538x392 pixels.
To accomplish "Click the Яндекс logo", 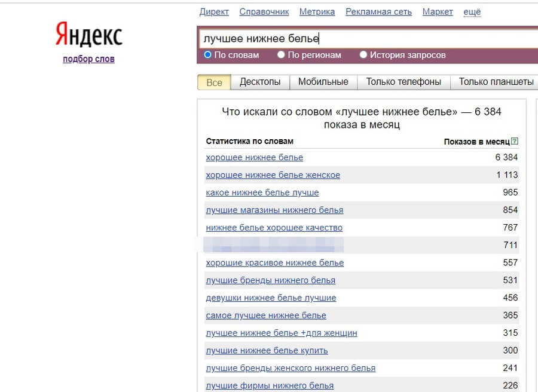I will [88, 35].
